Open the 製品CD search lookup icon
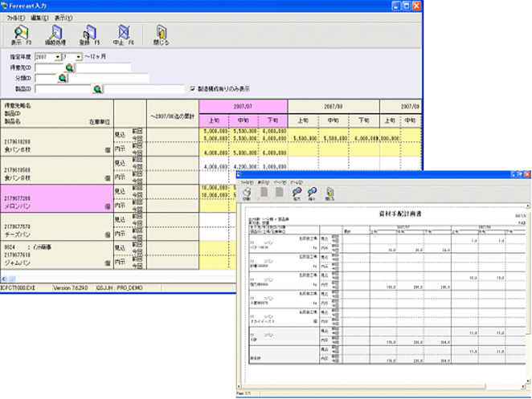532x399 pixels. (x=97, y=89)
